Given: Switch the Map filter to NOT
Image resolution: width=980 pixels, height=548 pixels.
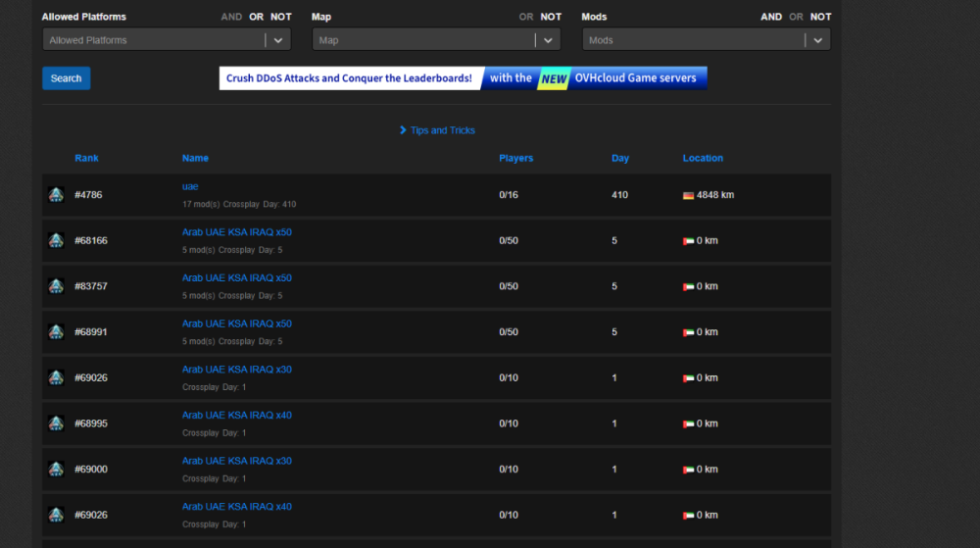Looking at the screenshot, I should click(551, 17).
